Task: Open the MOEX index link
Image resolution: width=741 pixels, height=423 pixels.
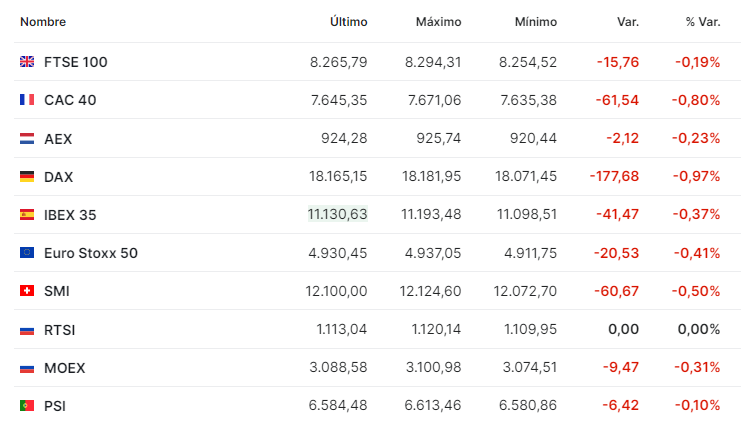Action: pos(65,368)
